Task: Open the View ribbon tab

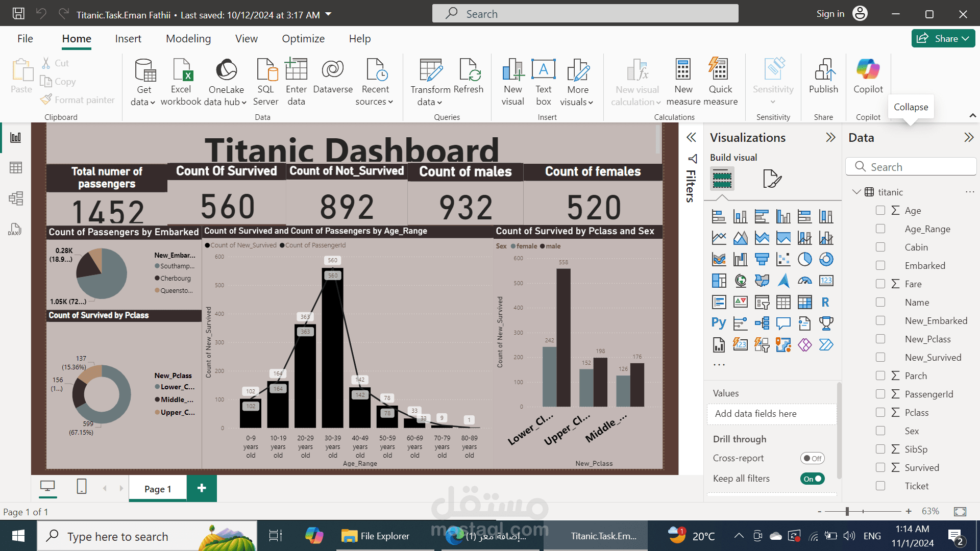Action: tap(247, 39)
